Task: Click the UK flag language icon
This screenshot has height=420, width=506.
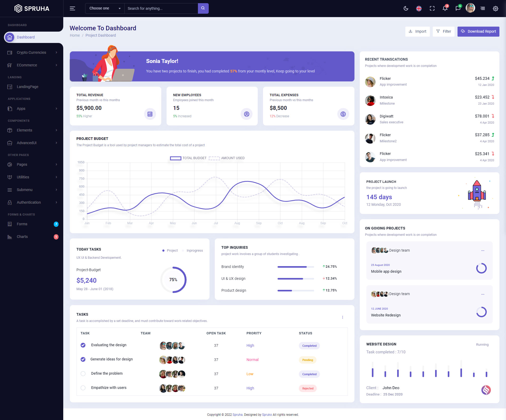Action: click(x=419, y=8)
